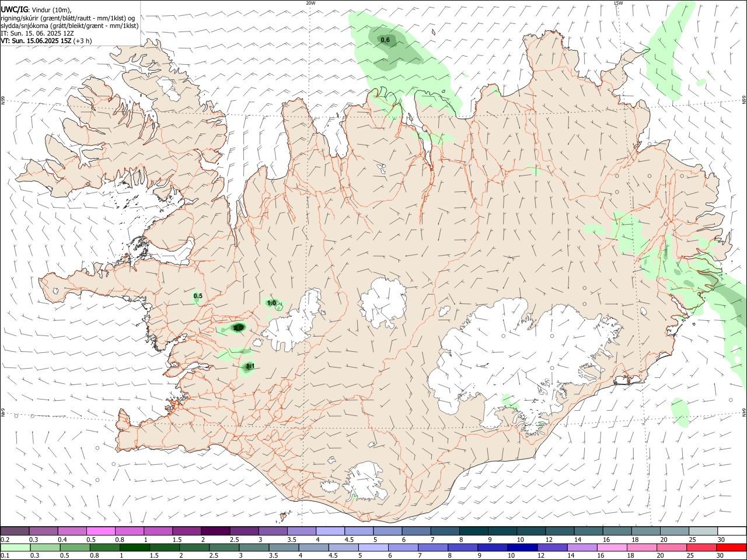Pick the deep navy blue 10–12 rain scale swatch

pyautogui.click(x=522, y=547)
